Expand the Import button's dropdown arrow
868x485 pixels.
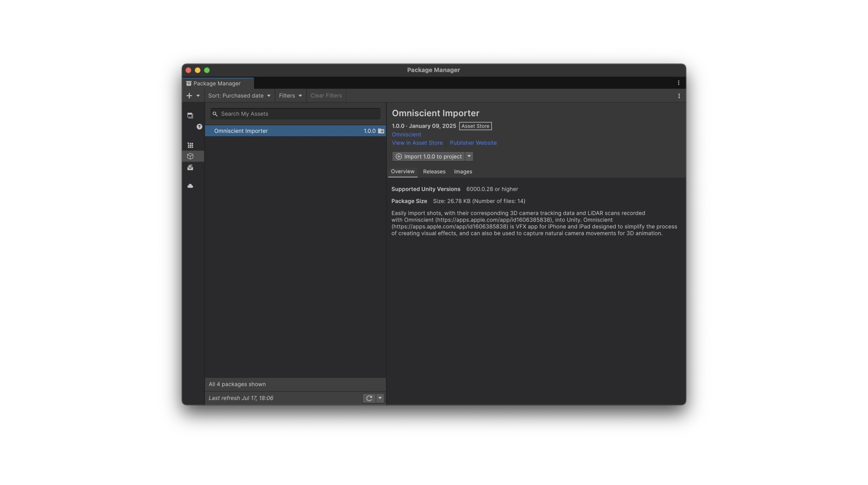pos(469,156)
